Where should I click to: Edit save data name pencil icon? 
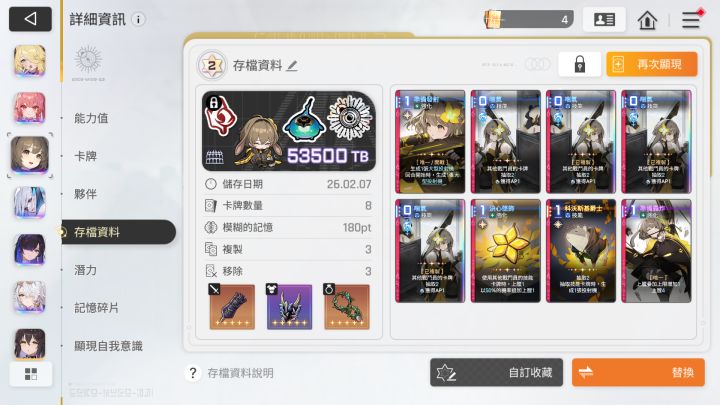click(292, 66)
